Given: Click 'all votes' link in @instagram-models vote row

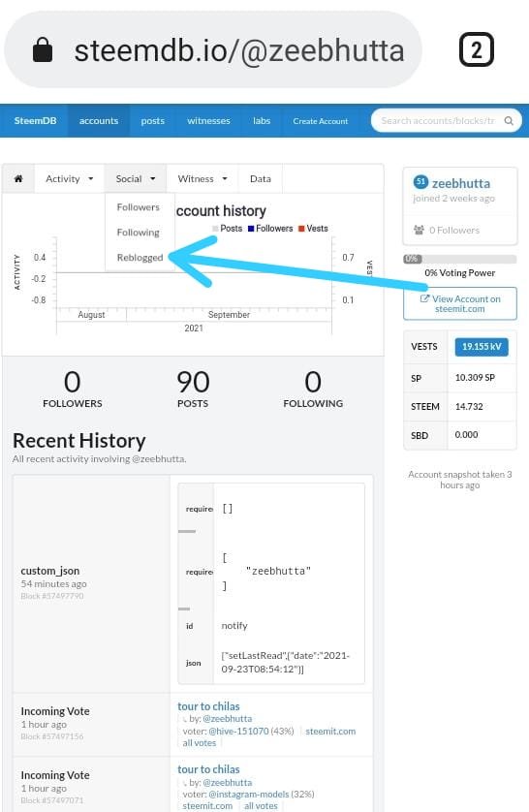Looking at the screenshot, I should [261, 806].
